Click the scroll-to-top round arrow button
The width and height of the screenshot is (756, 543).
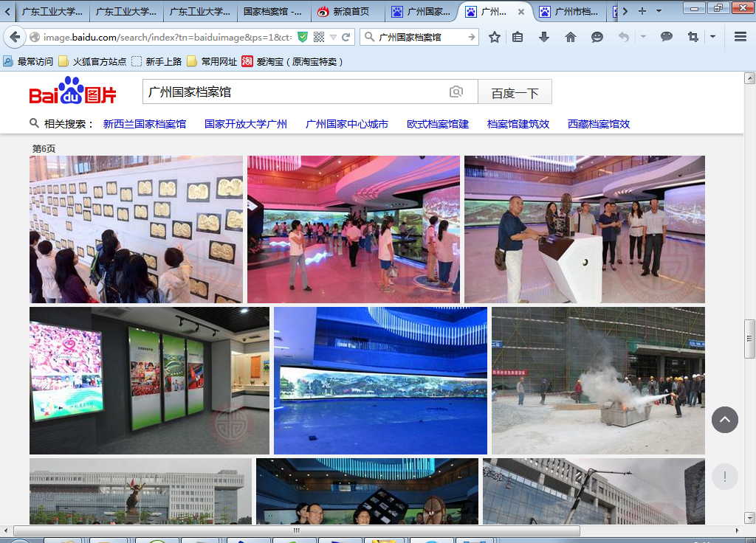tap(724, 420)
